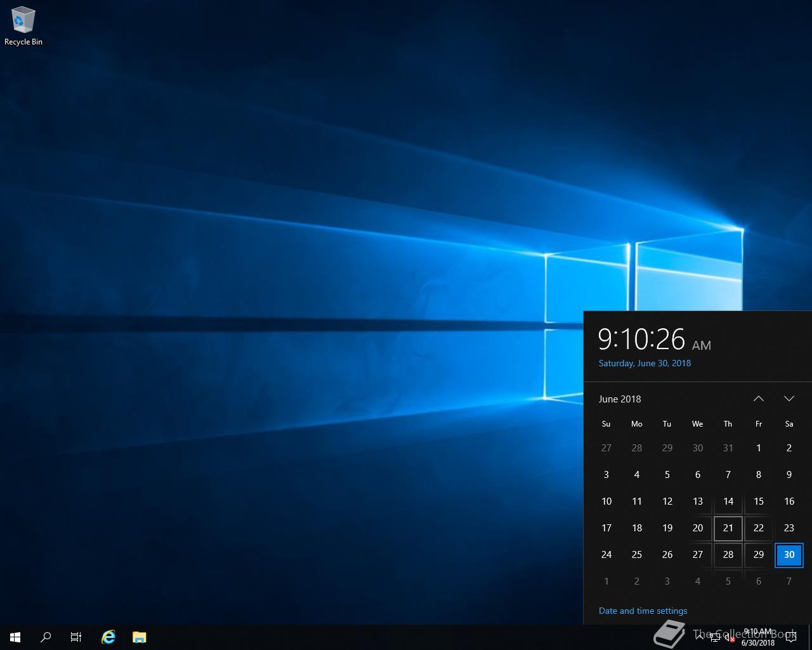The width and height of the screenshot is (812, 650).
Task: Click the taskbar clock showing 6/30/2018
Action: (x=758, y=637)
